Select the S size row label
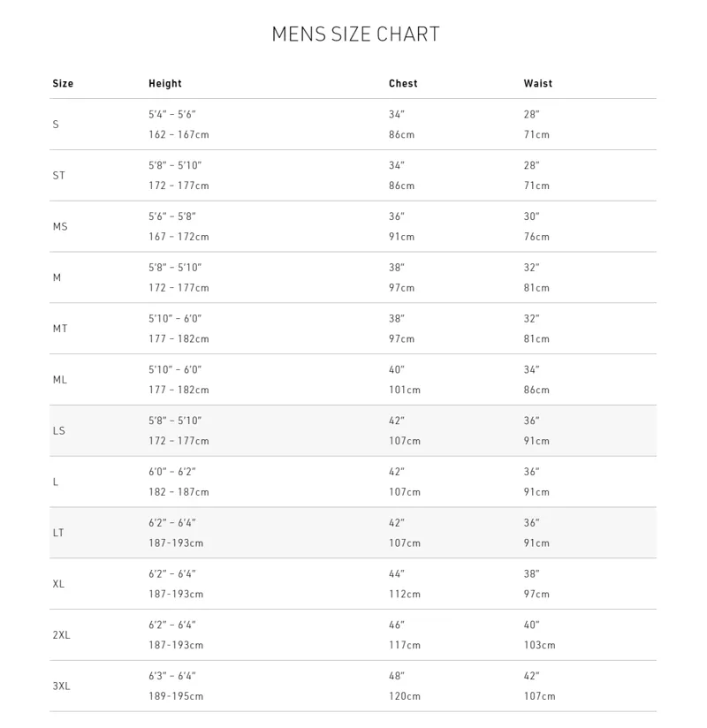 click(56, 125)
